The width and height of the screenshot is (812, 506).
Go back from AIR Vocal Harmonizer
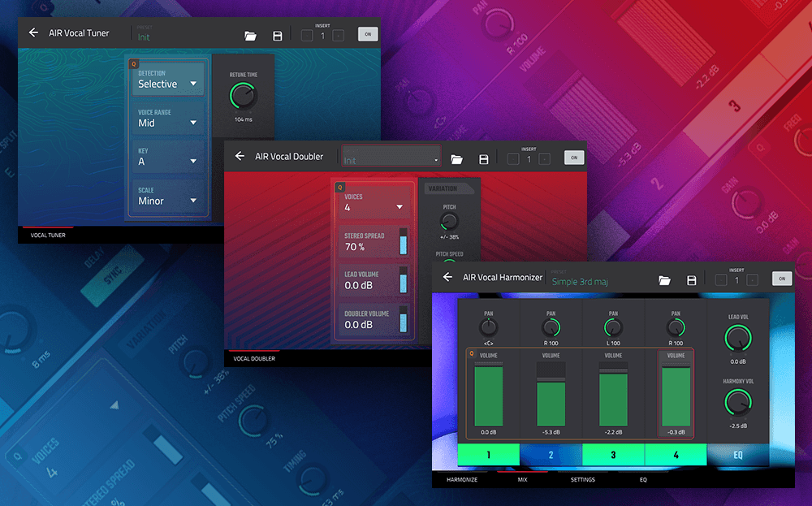click(447, 277)
